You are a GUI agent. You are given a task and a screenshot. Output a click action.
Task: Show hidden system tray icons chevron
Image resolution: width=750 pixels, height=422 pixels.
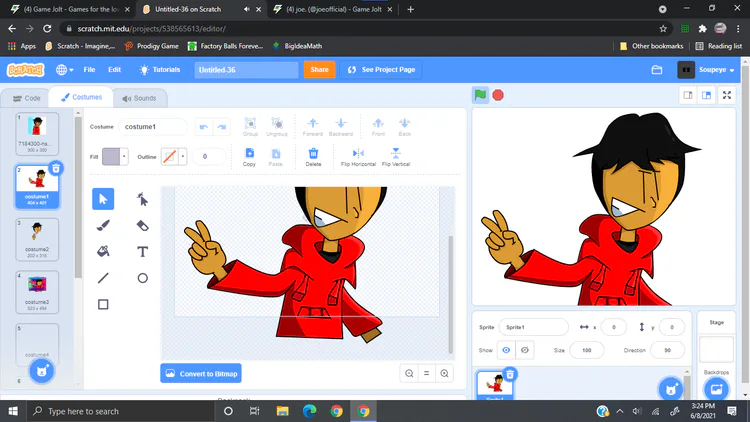click(620, 411)
